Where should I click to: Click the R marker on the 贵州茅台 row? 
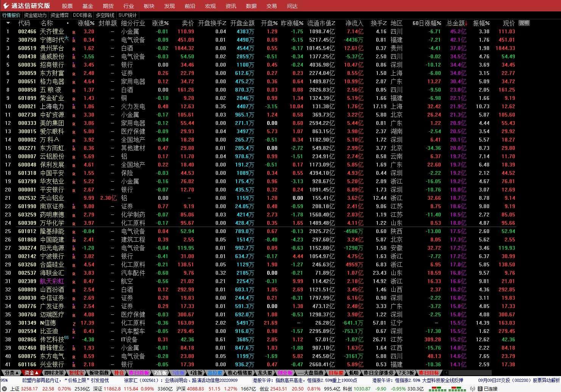(x=74, y=49)
